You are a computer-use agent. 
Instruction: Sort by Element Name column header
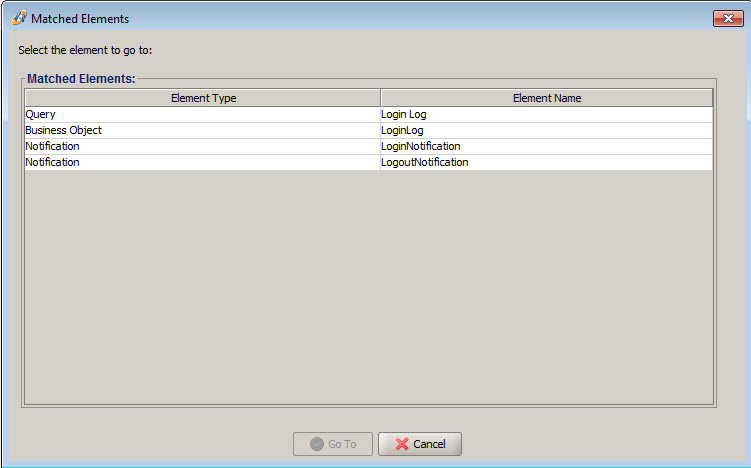(546, 98)
